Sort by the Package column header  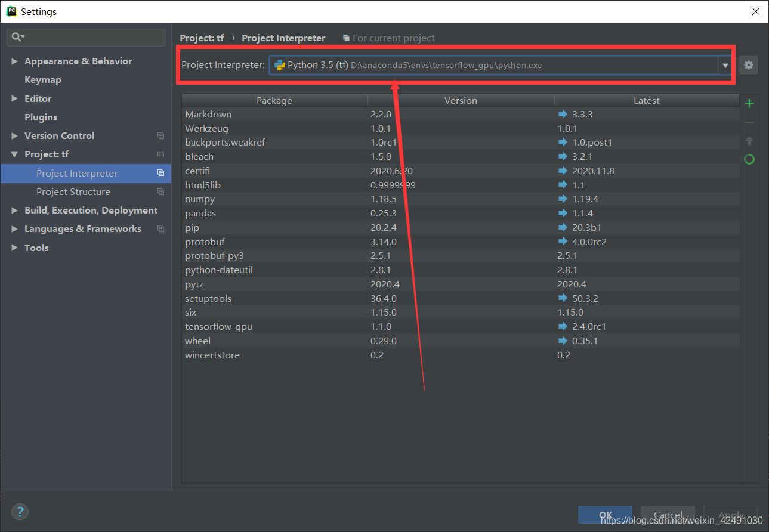click(x=274, y=101)
